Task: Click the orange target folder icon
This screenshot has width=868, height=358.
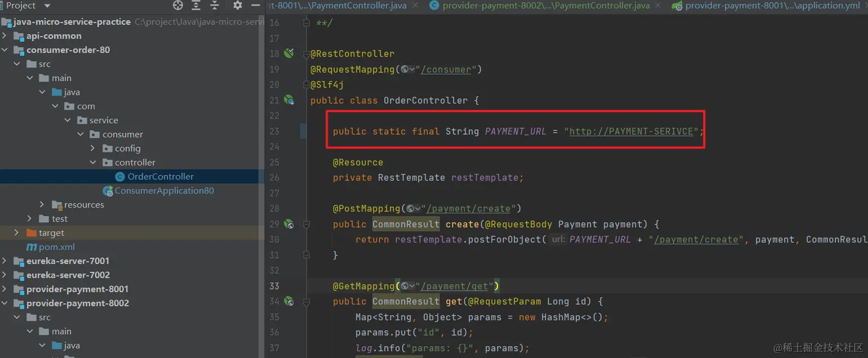Action: [x=31, y=233]
